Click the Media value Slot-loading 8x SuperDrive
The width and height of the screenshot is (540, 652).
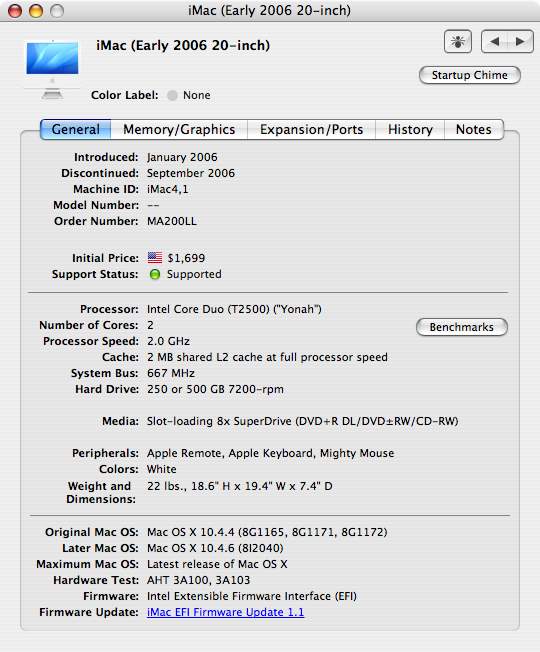coord(302,421)
